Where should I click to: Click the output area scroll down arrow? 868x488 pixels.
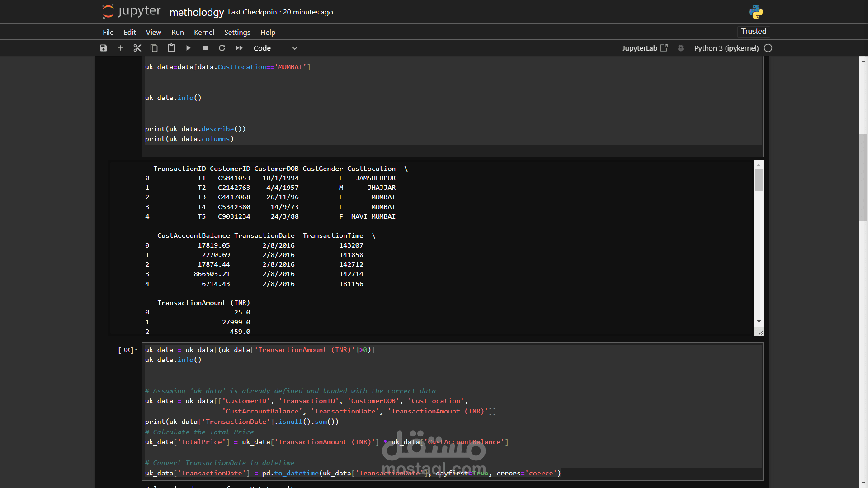click(759, 321)
